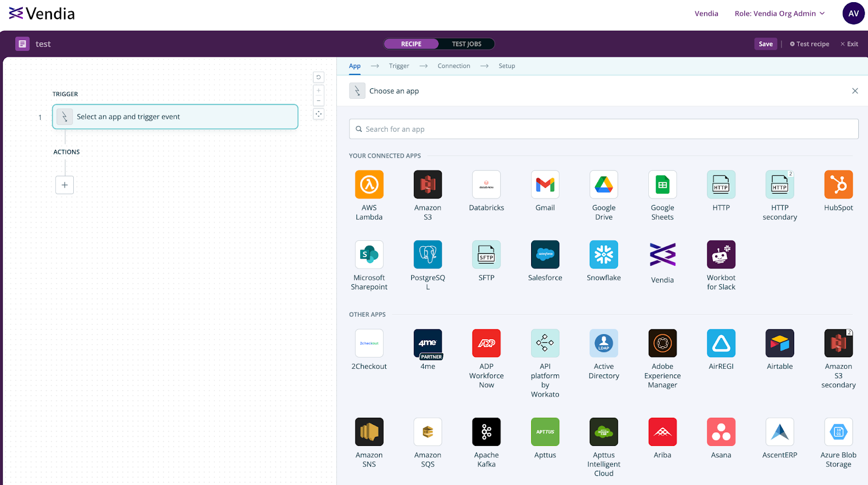Select the Salesforce app
Viewport: 868px width, 485px height.
545,254
